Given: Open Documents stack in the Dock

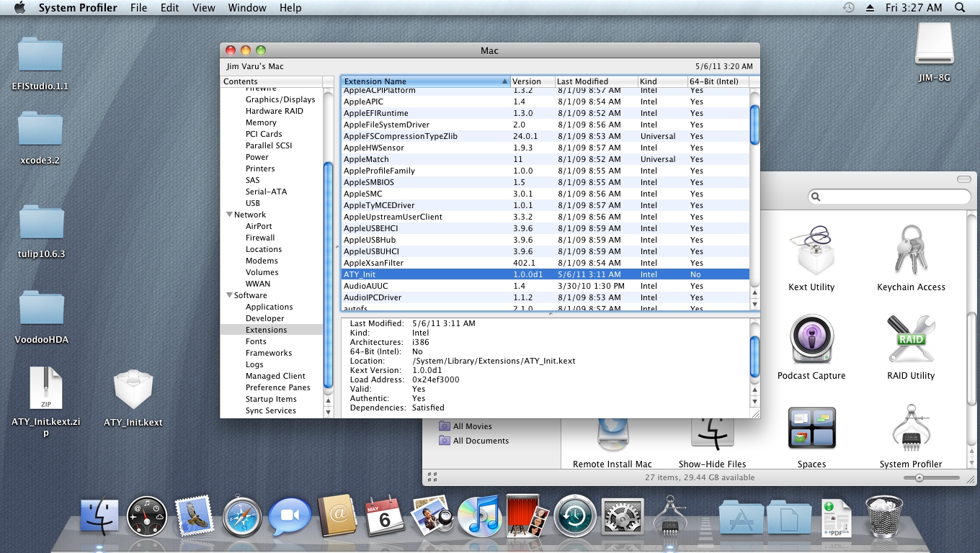Looking at the screenshot, I should click(789, 517).
